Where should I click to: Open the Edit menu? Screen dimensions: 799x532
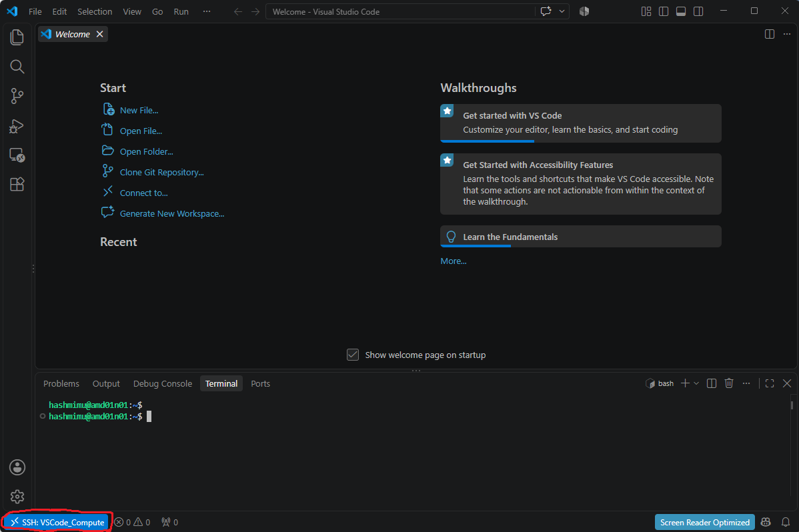(x=59, y=11)
